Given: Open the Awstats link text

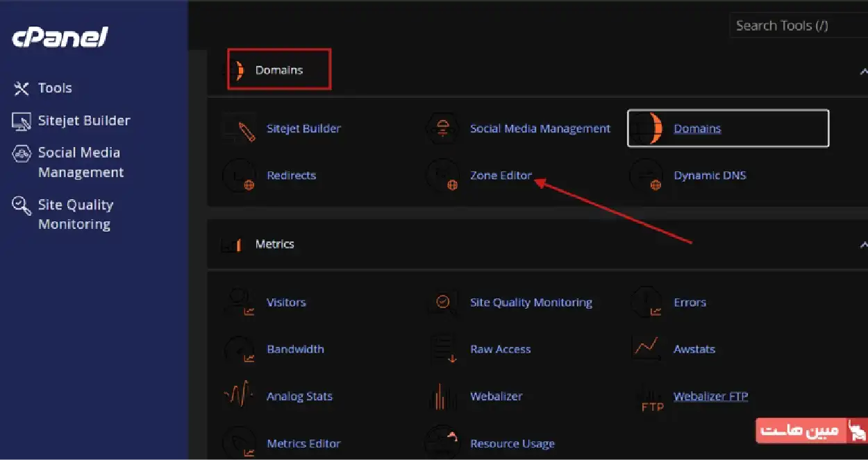Looking at the screenshot, I should point(694,350).
